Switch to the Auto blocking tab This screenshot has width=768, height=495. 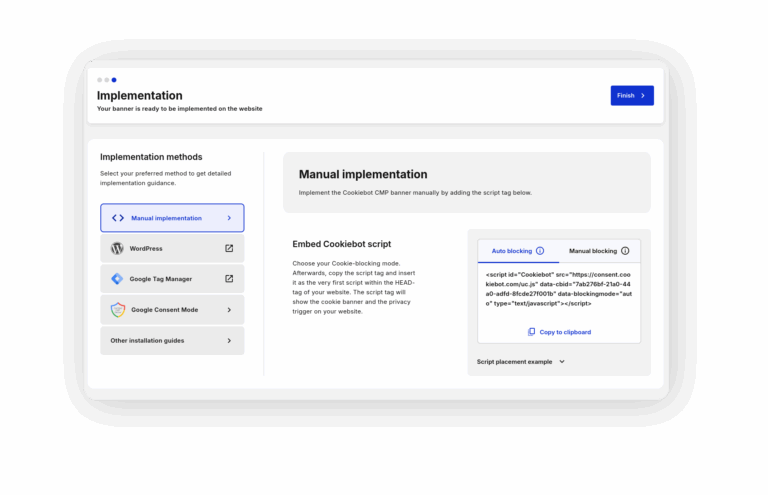[x=518, y=251]
